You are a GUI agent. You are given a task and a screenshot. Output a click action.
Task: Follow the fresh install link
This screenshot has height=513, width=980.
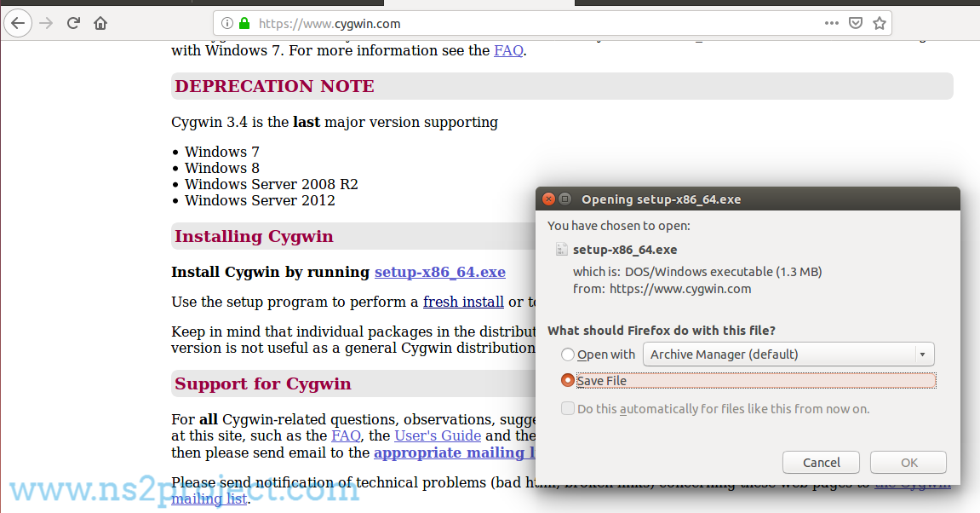pyautogui.click(x=463, y=303)
